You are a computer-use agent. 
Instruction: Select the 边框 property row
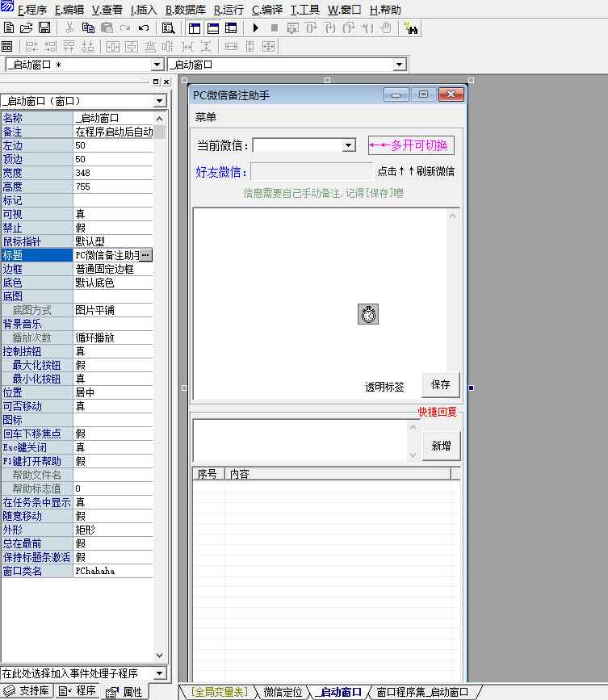point(78,269)
